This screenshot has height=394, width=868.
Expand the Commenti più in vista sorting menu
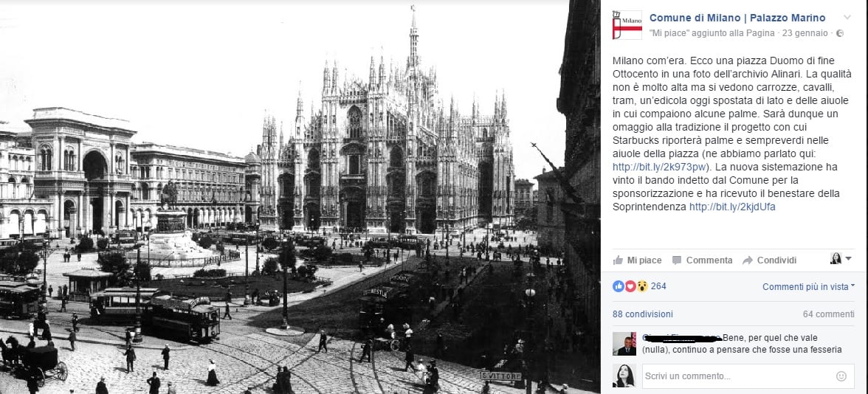808,286
